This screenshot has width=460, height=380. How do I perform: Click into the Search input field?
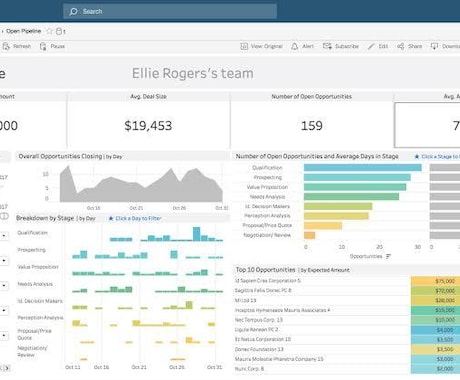coord(170,12)
